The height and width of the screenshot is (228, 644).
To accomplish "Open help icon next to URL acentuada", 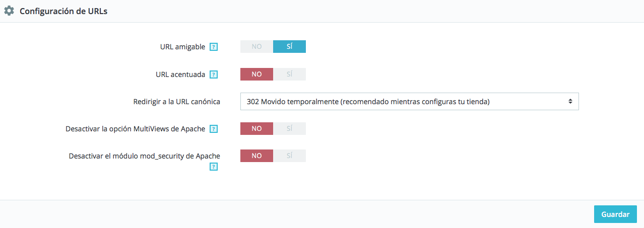I will (214, 74).
